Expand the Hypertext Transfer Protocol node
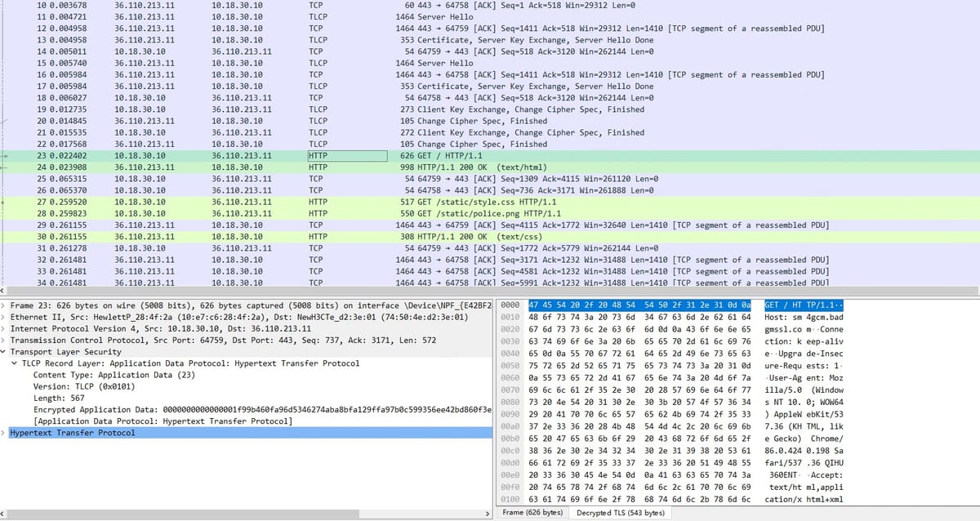Screen dimensions: 980x521 tap(4, 433)
